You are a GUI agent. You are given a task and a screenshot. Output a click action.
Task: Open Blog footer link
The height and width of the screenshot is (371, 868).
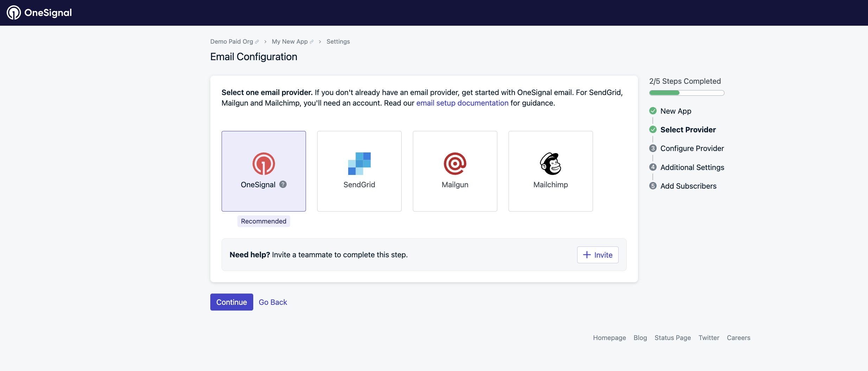coord(640,338)
